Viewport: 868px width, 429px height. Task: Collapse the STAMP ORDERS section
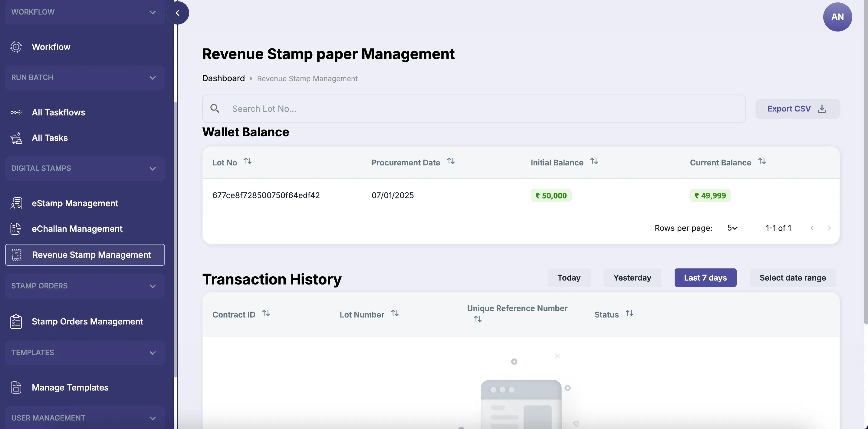pos(85,286)
